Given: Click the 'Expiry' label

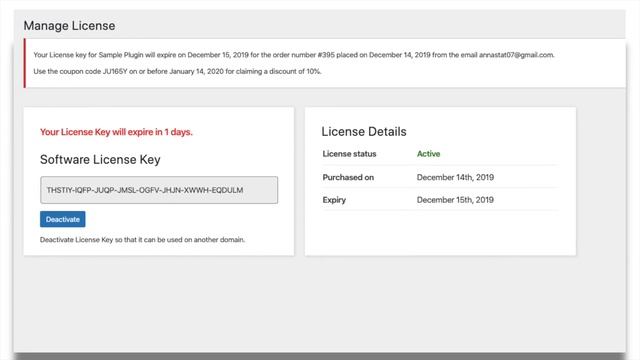Looking at the screenshot, I should click(x=334, y=200).
